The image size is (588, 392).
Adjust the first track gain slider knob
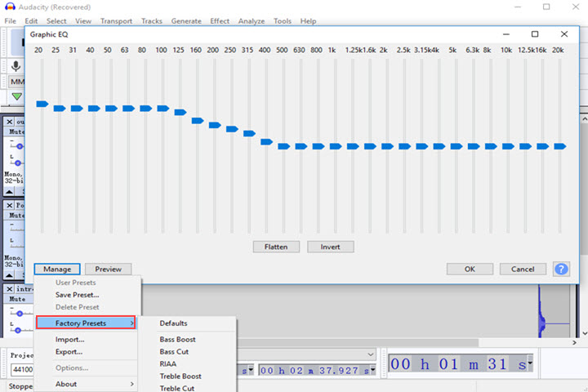tap(20, 146)
